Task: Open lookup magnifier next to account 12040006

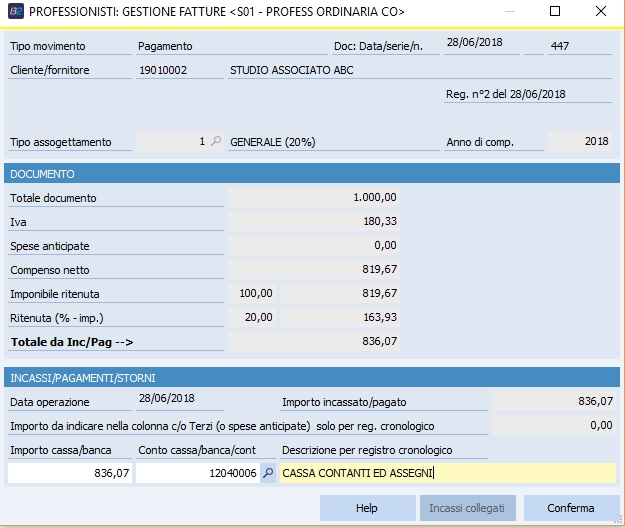Action: (268, 474)
